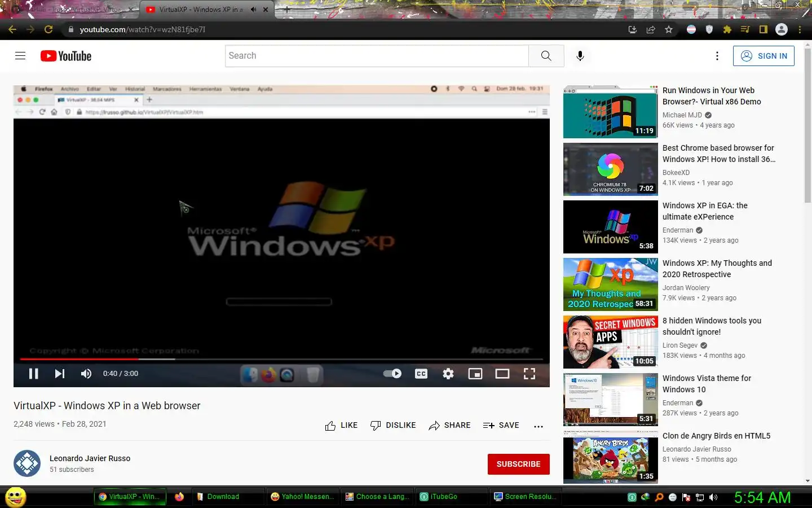812x508 pixels.
Task: Like the video
Action: 341,426
